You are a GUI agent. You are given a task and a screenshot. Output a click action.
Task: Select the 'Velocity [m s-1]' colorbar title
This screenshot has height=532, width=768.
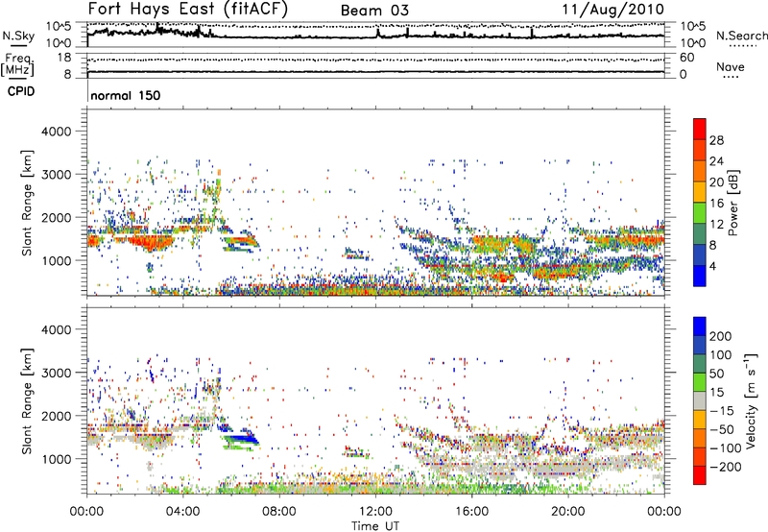pos(752,400)
